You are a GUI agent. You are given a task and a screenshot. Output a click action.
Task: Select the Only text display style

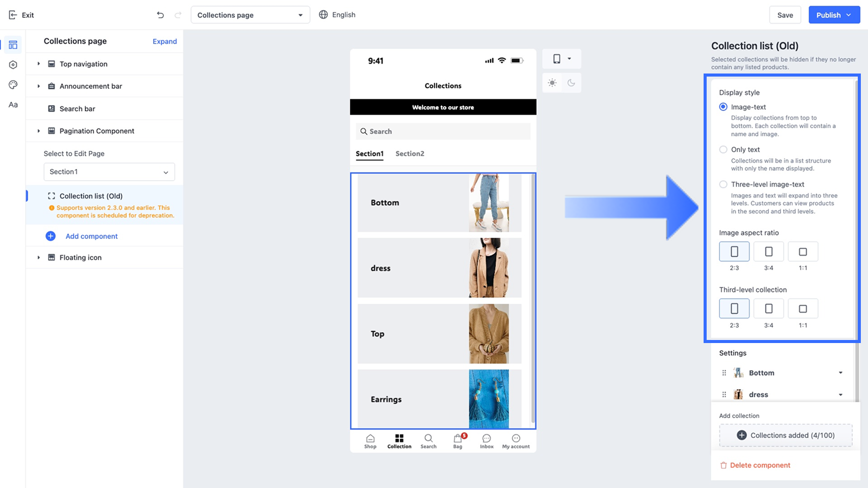[x=723, y=150]
